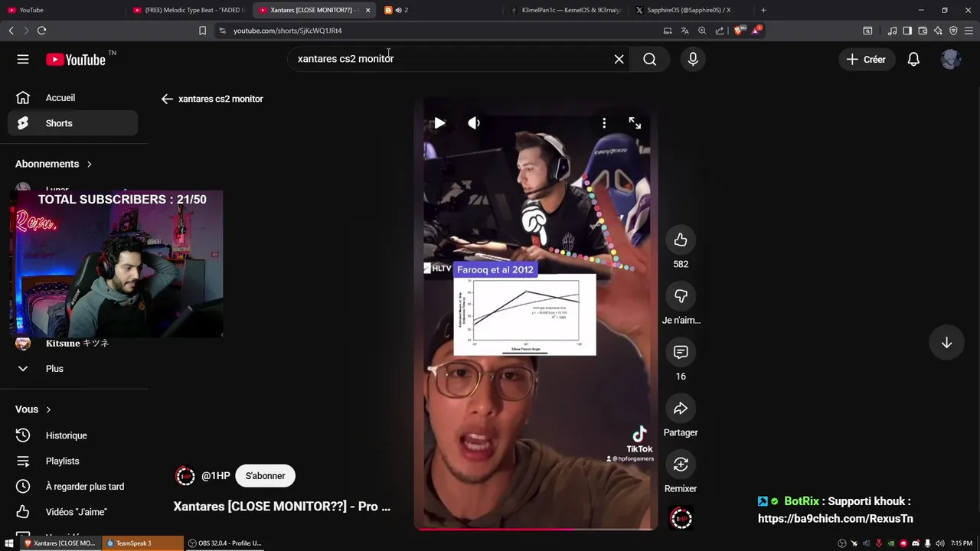This screenshot has height=551, width=980.
Task: Open site settings icon beside URL
Action: (222, 31)
